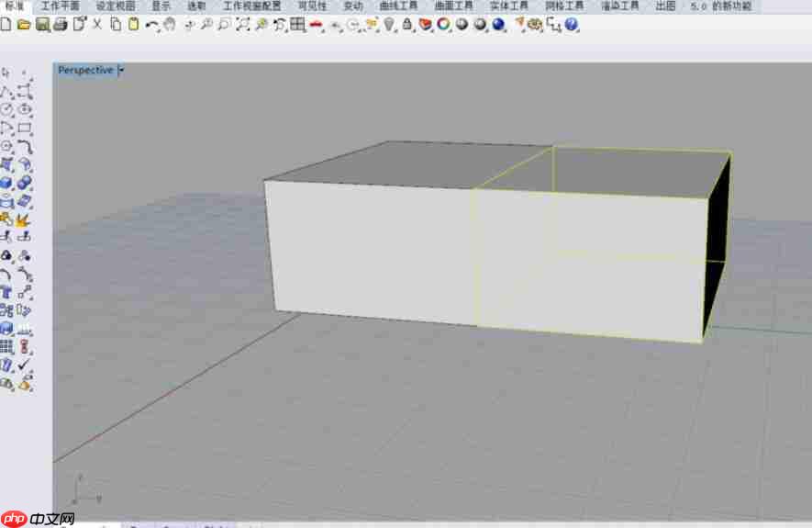The height and width of the screenshot is (528, 812).
Task: Hide objects with the light bulb icon
Action: pos(389,25)
